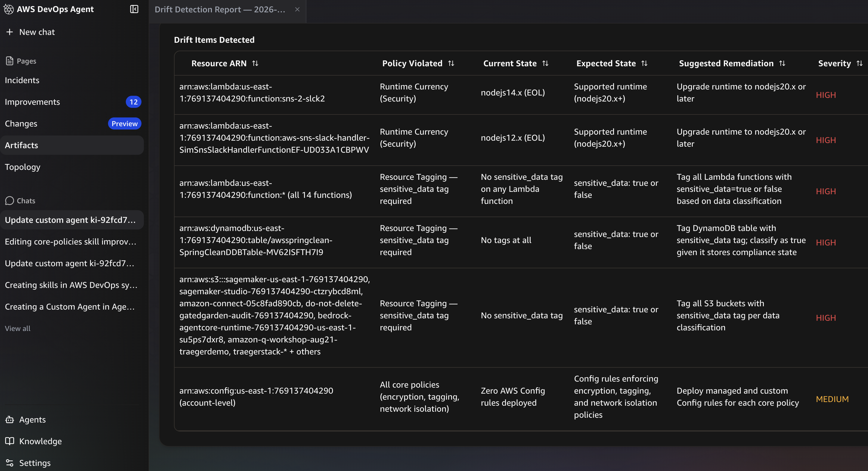The height and width of the screenshot is (471, 868).
Task: Close the Drift Detection Report tab
Action: pyautogui.click(x=297, y=9)
